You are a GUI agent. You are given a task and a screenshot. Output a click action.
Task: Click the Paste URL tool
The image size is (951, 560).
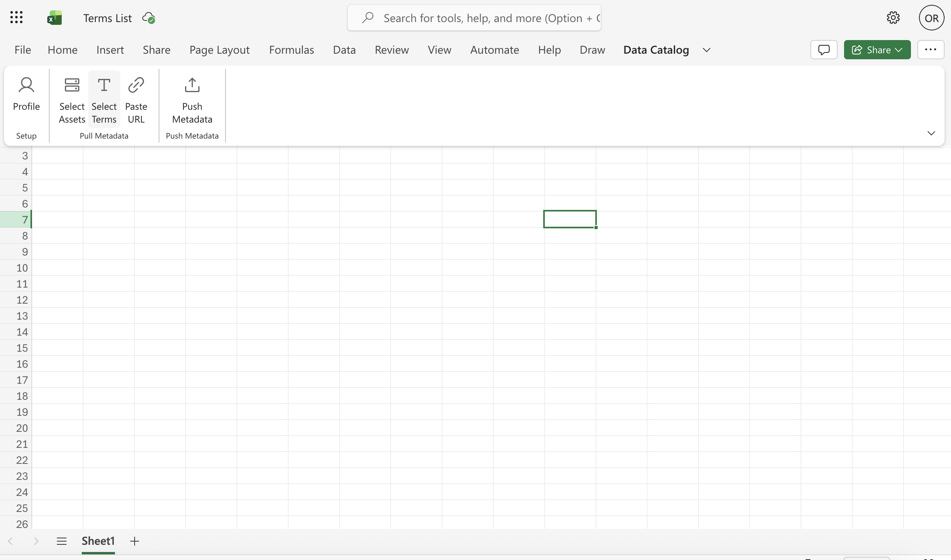pos(136,100)
